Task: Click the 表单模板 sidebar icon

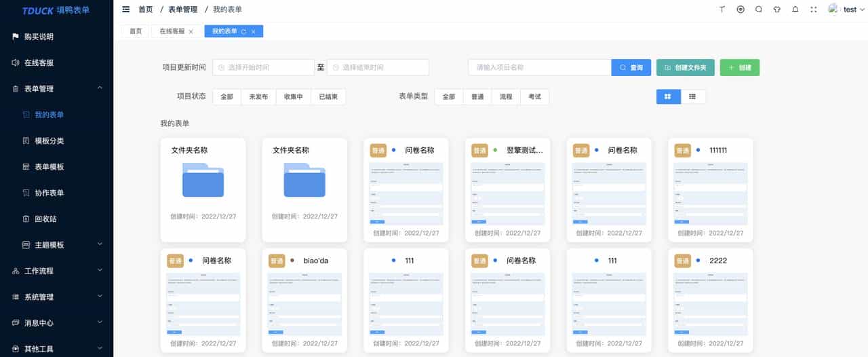Action: click(26, 167)
